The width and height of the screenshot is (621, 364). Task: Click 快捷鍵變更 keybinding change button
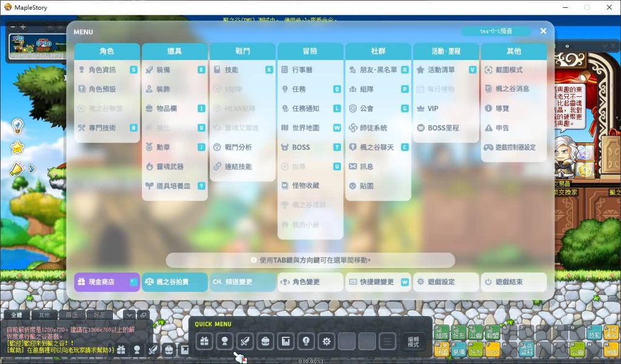point(378,282)
